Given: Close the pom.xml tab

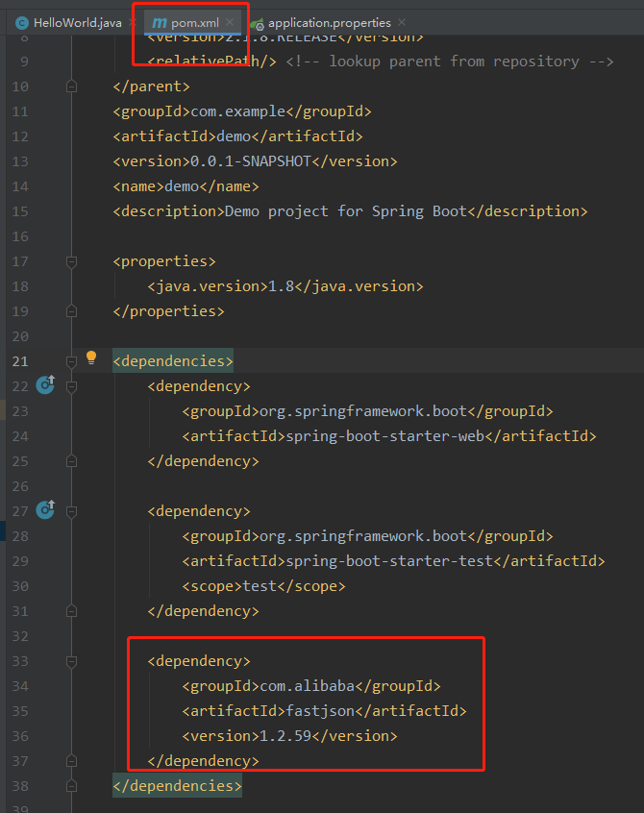Looking at the screenshot, I should tap(230, 22).
